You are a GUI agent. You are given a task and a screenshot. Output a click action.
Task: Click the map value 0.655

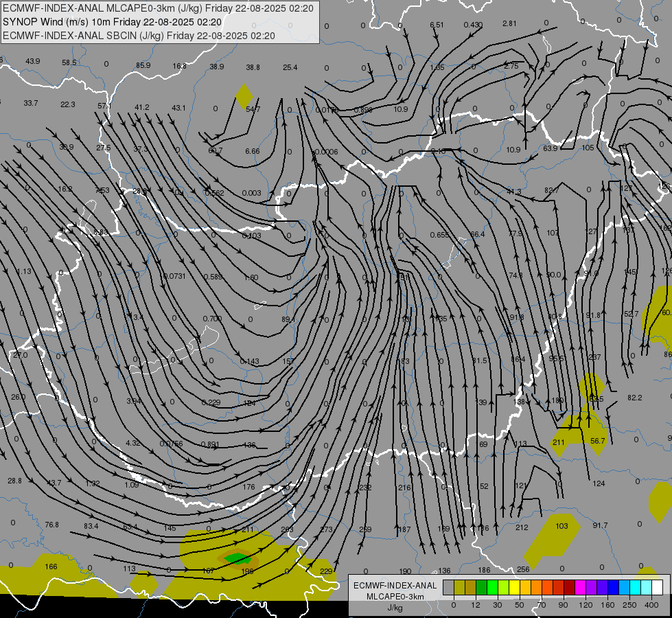coord(440,235)
